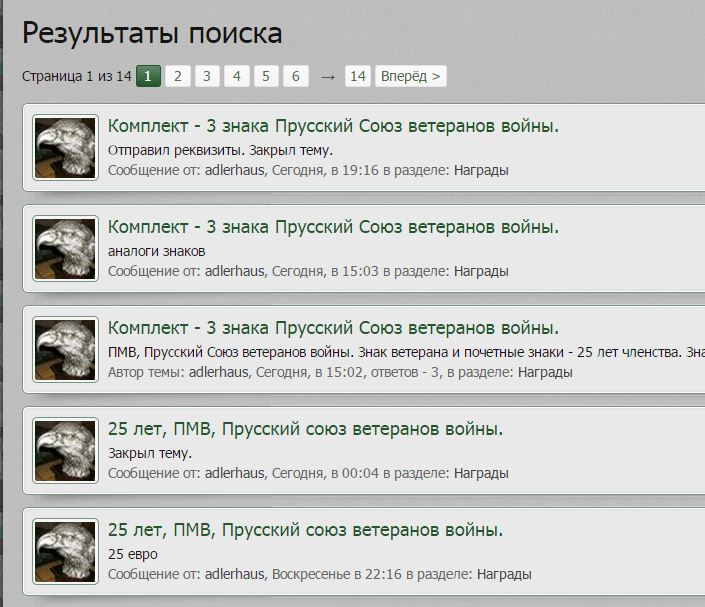Jump to last page 14
This screenshot has width=705, height=607.
coord(358,76)
